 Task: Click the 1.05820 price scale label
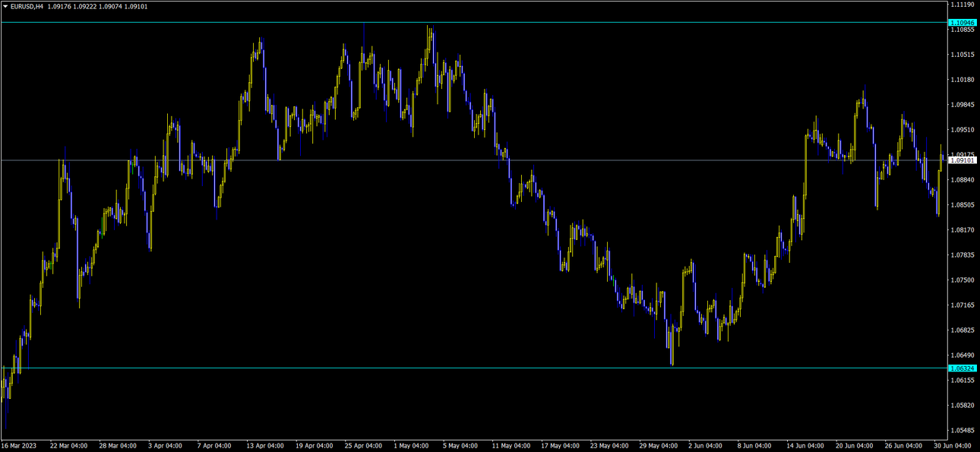click(963, 406)
